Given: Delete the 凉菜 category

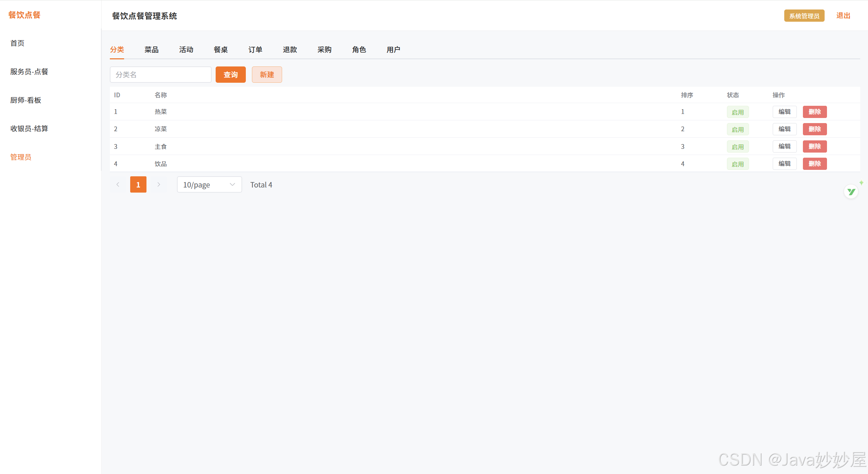Looking at the screenshot, I should (x=814, y=129).
